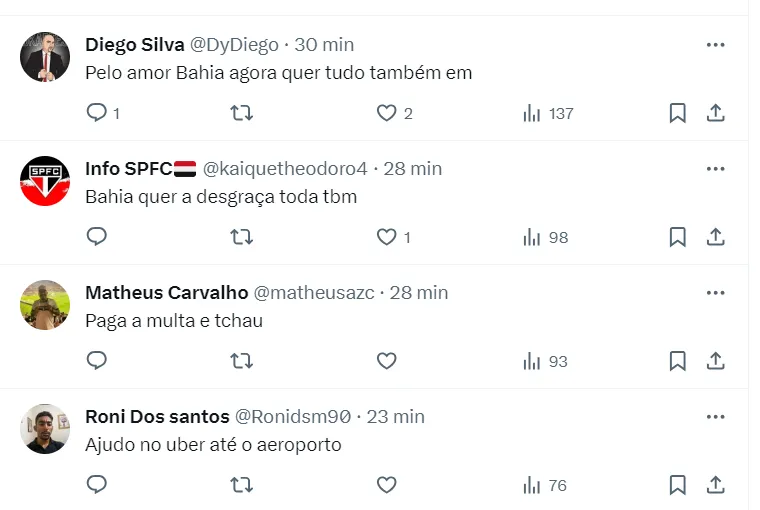Open Matheus Carvalho's profile picture
The height and width of the screenshot is (510, 760).
click(45, 305)
